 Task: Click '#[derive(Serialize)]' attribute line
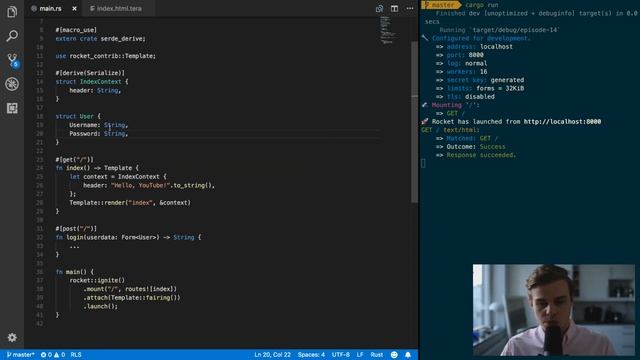(x=90, y=73)
